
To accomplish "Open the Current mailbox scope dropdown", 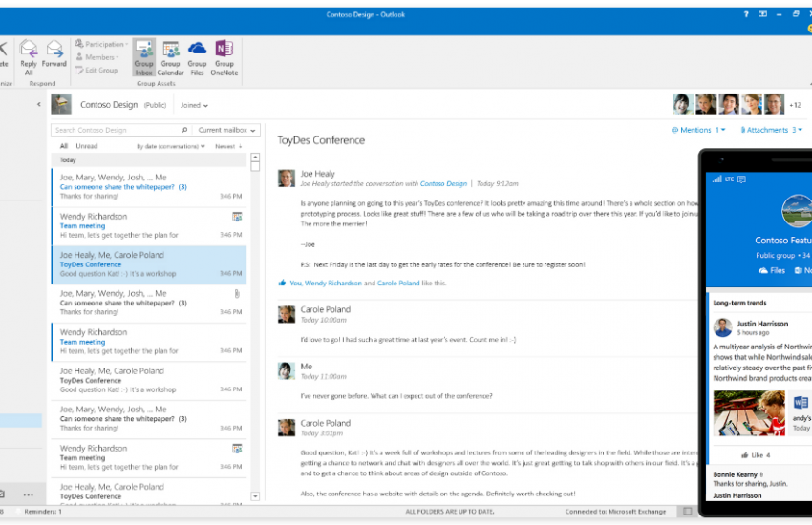I will [x=226, y=130].
